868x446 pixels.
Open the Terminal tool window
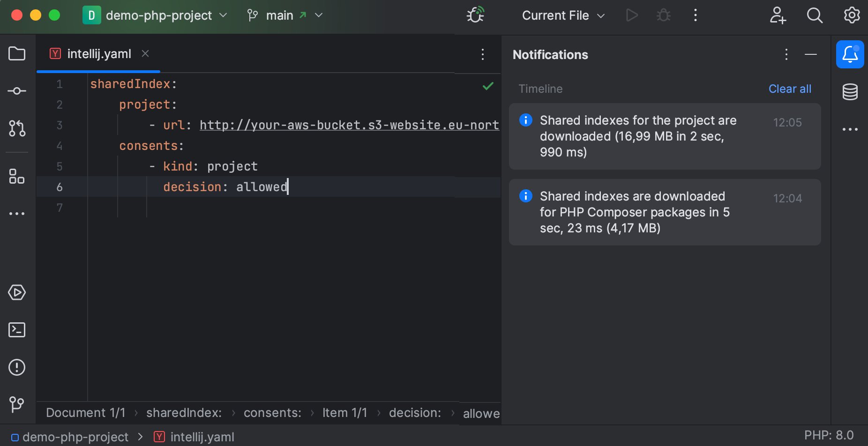click(17, 330)
